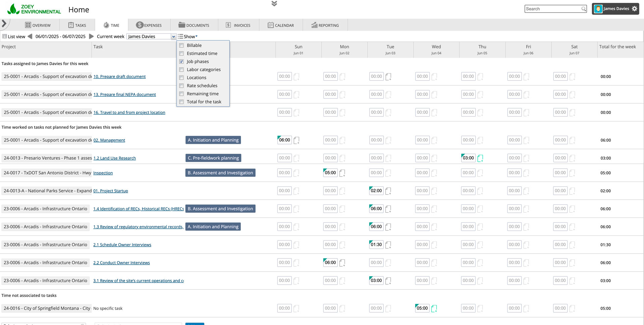Click the search magnifier icon
The width and height of the screenshot is (644, 325).
584,9
